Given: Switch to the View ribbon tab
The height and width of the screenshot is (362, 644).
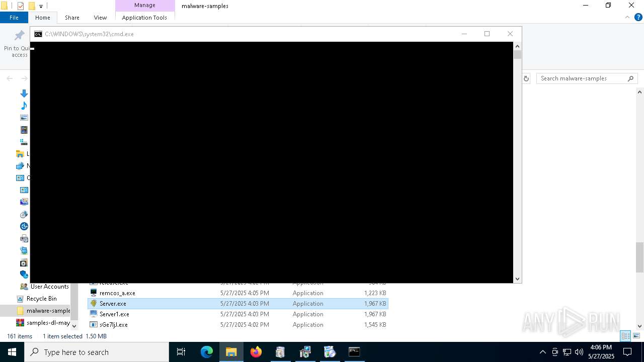Looking at the screenshot, I should [x=100, y=18].
